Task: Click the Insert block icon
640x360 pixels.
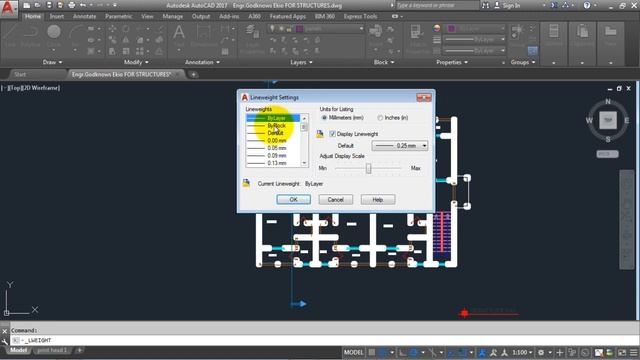Action: [376, 32]
